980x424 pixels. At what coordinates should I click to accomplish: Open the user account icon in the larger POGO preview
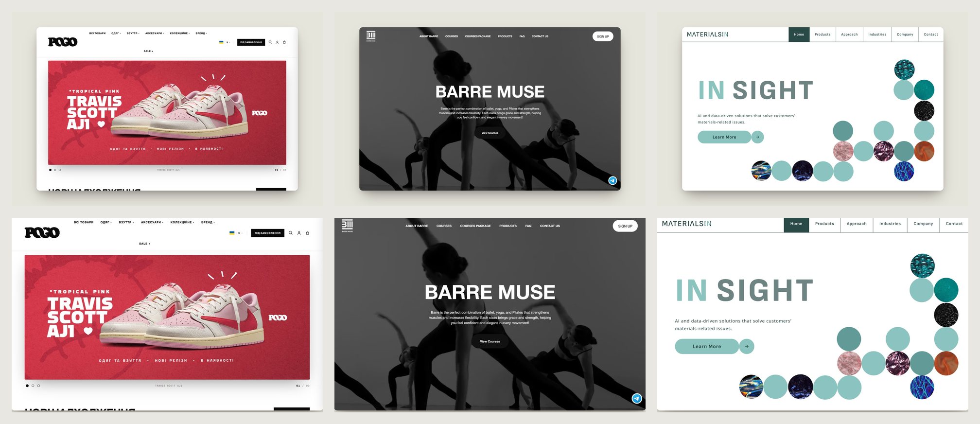(299, 233)
